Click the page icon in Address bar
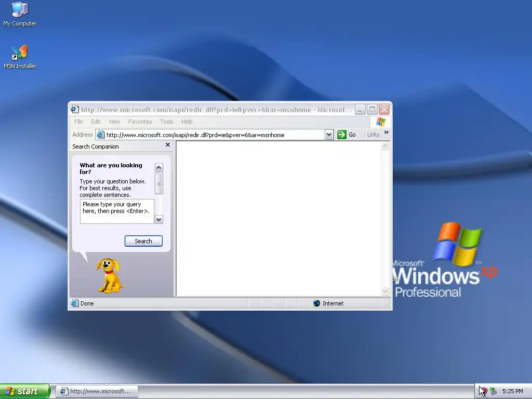This screenshot has width=532, height=399. tap(100, 135)
